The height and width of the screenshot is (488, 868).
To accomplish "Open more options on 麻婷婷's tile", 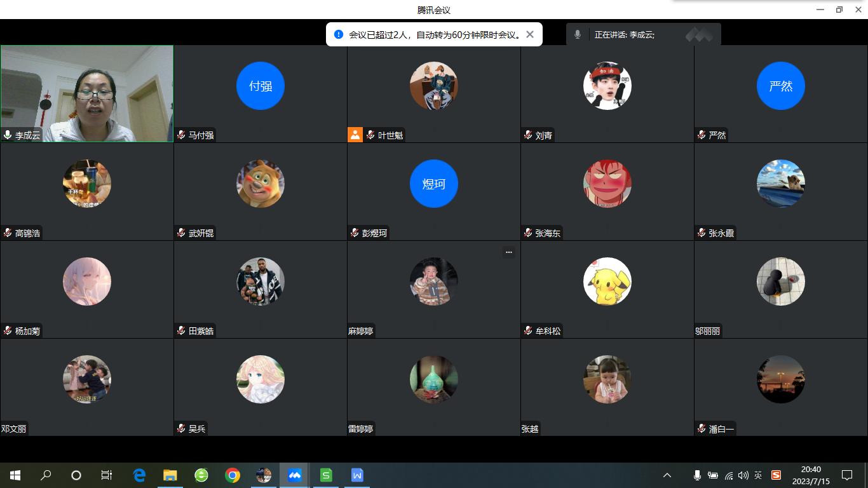I will coord(508,252).
